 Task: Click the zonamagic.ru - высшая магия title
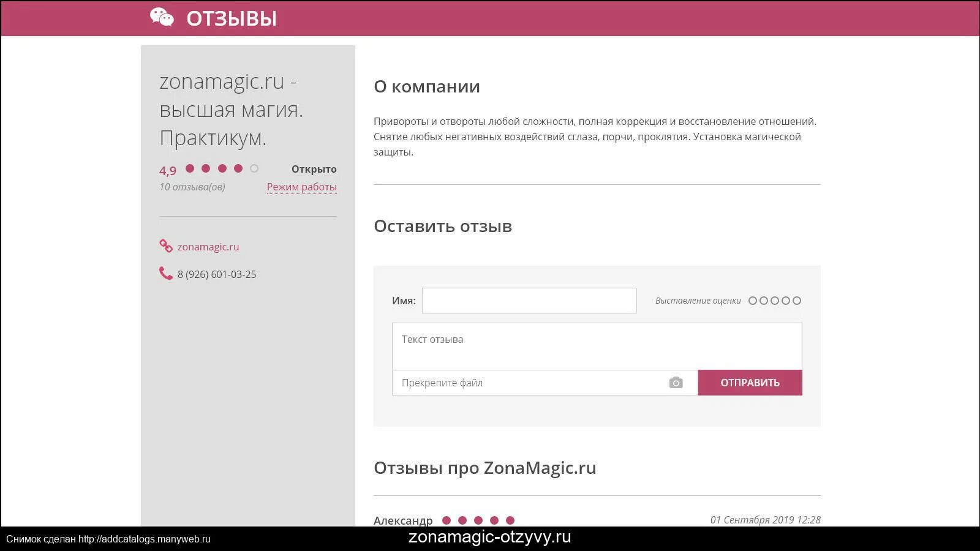tap(232, 110)
